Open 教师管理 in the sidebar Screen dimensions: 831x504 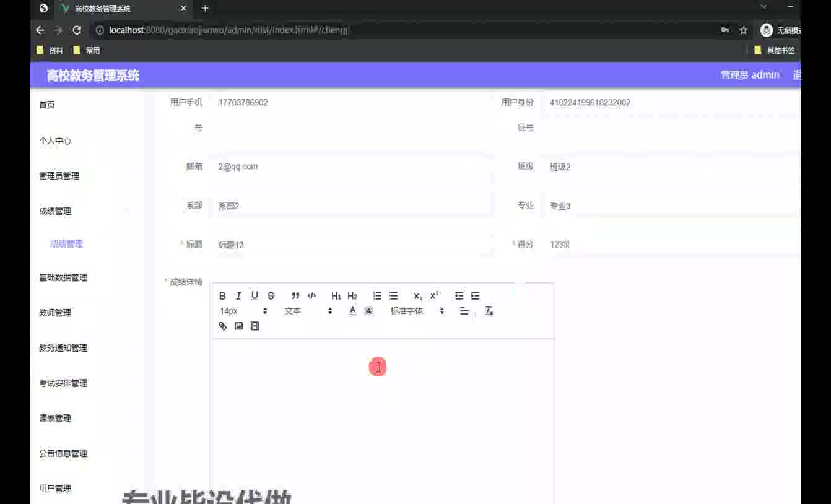[x=55, y=313]
